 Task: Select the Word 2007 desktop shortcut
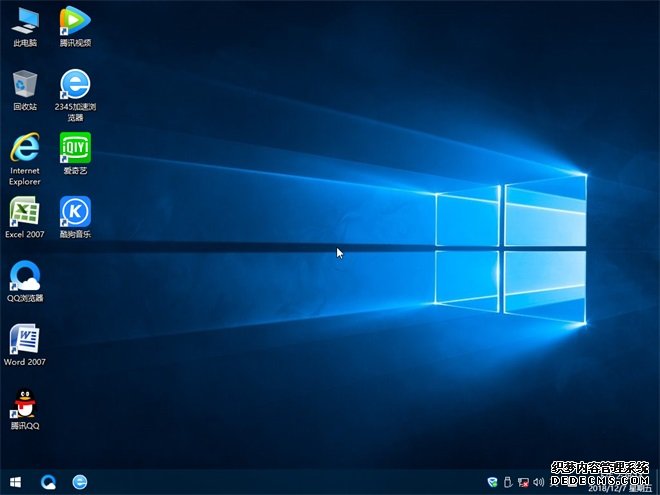(x=25, y=345)
